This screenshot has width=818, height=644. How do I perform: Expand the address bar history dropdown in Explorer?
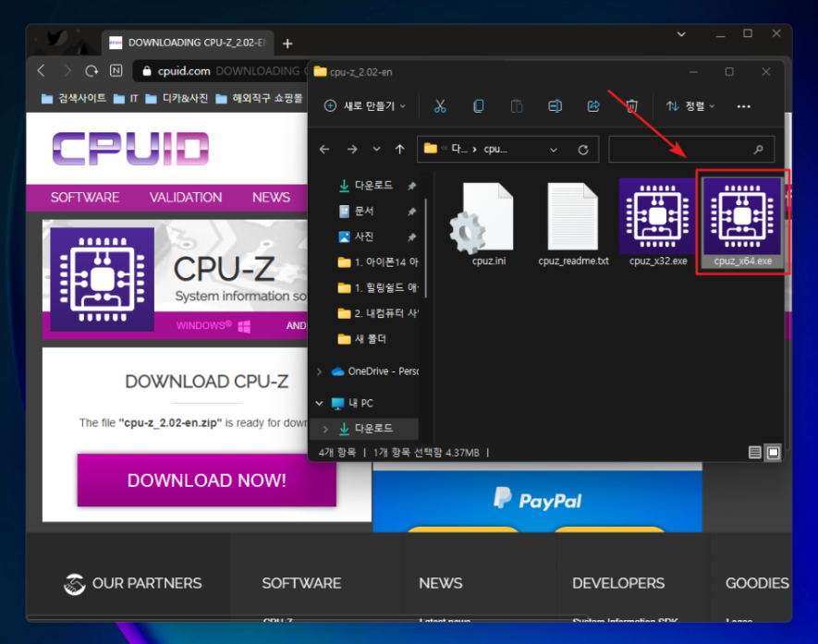[x=554, y=151]
